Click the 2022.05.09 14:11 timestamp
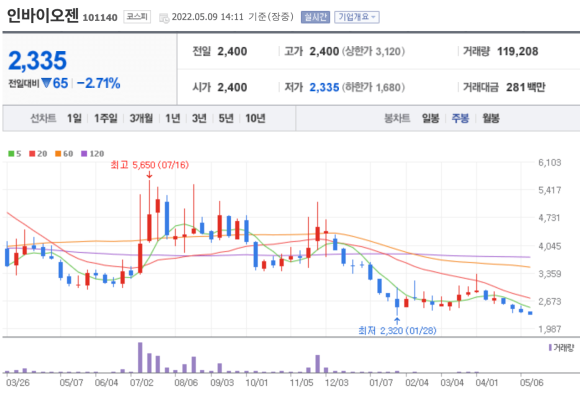 208,17
